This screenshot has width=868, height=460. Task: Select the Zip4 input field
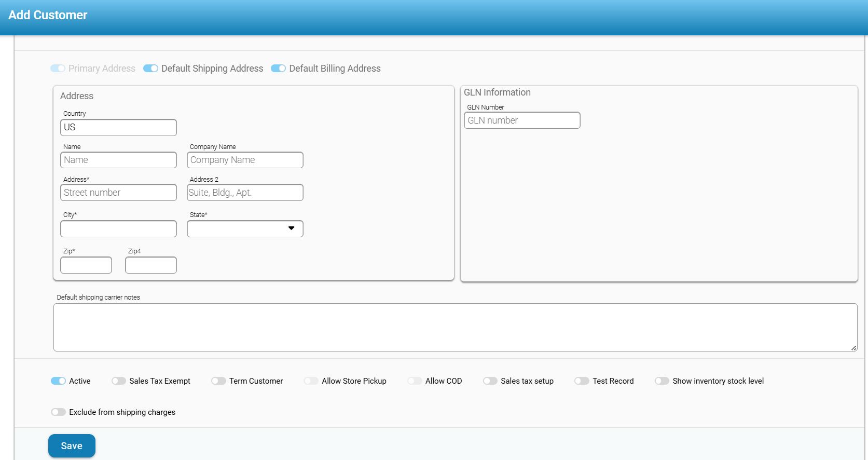tap(150, 265)
